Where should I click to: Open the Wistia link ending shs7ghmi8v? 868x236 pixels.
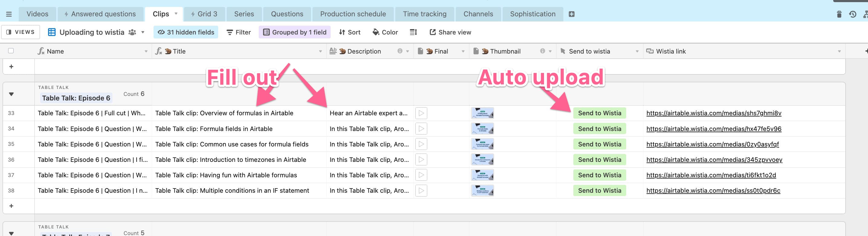714,113
